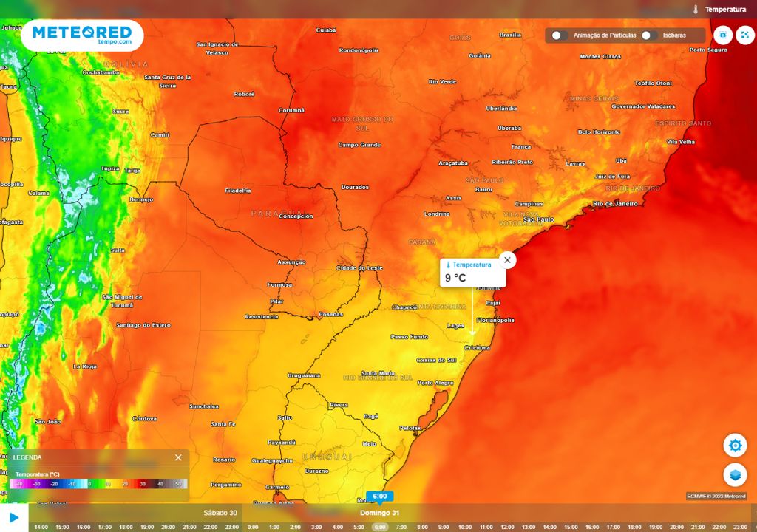Click the screenshot capture icon
Image resolution: width=757 pixels, height=532 pixels.
point(723,35)
